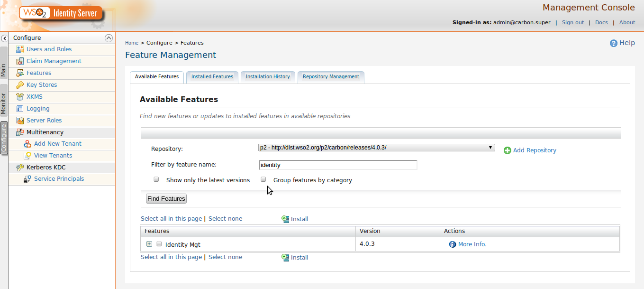Select the Add New Tenant icon

(x=27, y=143)
